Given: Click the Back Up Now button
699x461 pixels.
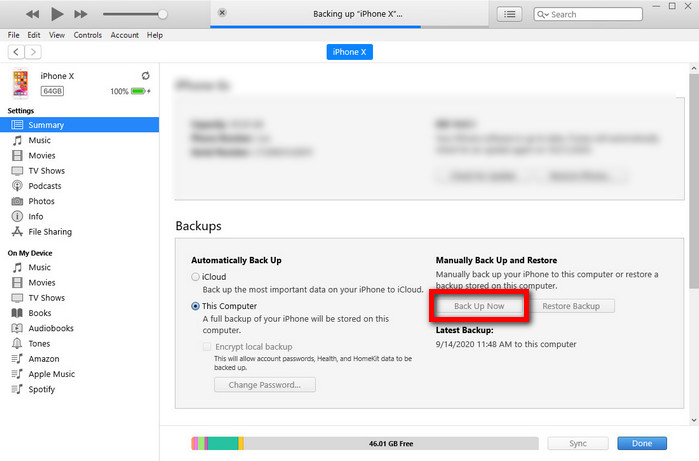Looking at the screenshot, I should 479,306.
